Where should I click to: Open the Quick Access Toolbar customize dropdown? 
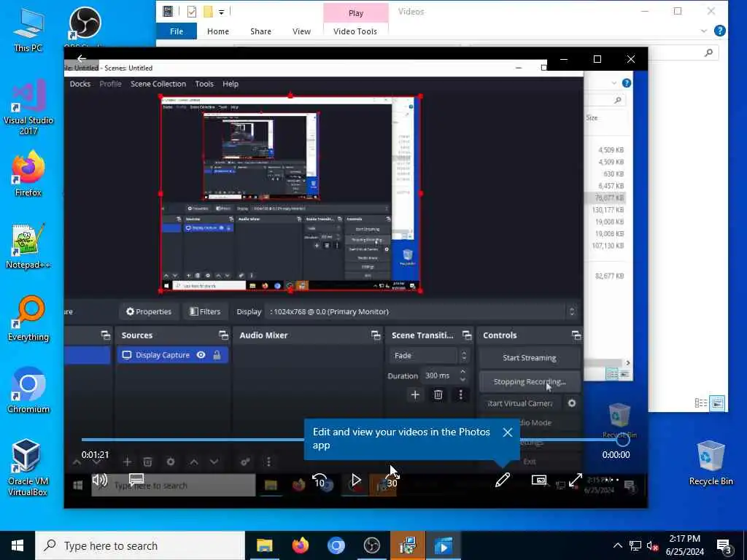click(222, 12)
